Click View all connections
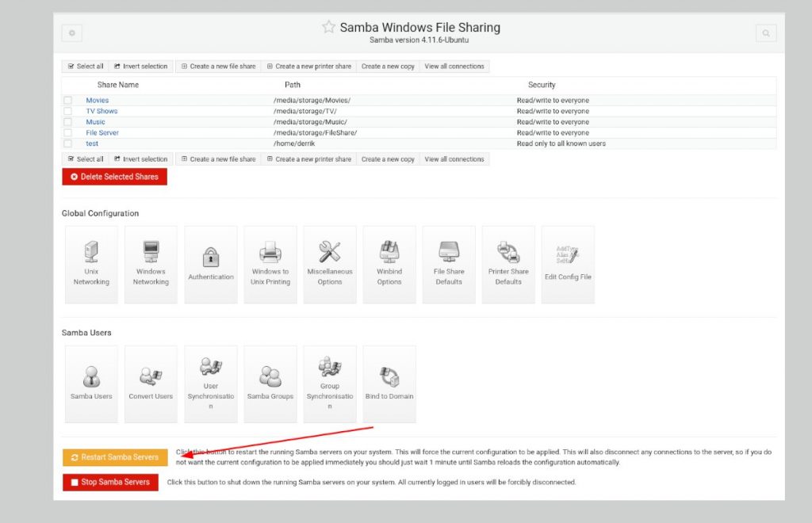This screenshot has height=523, width=812. pos(454,66)
